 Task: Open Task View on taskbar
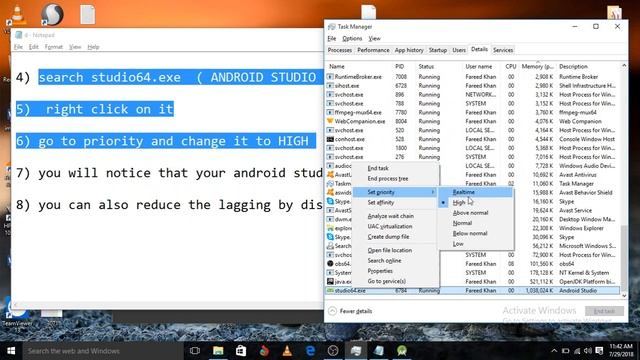[x=195, y=351]
